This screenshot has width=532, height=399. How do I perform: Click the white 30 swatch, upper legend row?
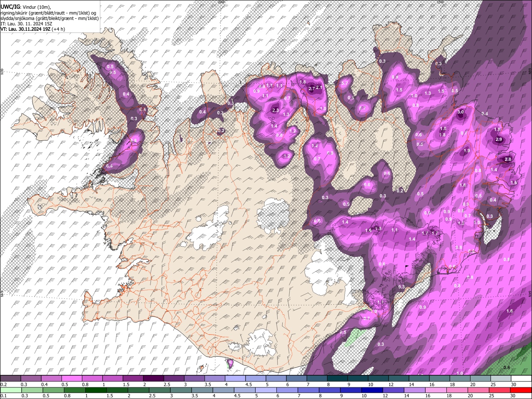(x=521, y=378)
